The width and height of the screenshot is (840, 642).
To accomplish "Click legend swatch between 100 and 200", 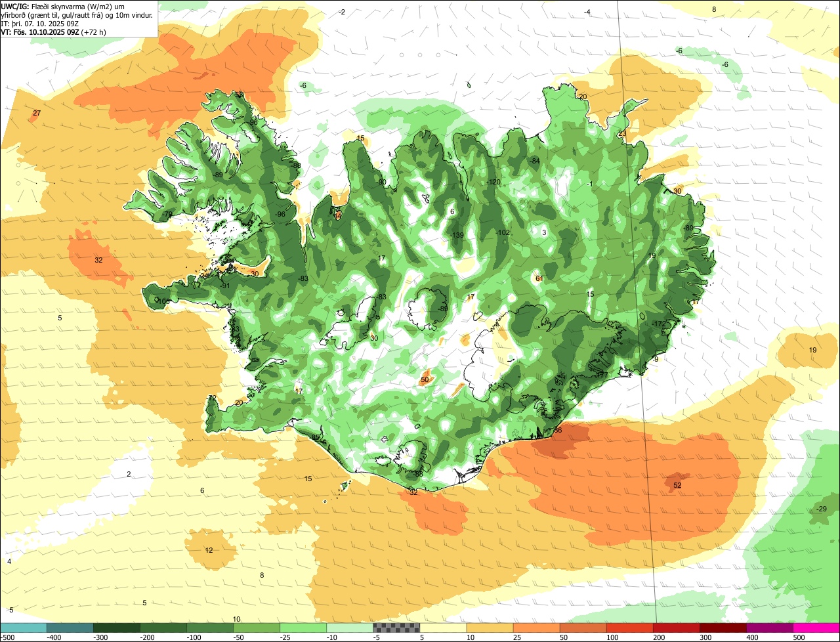I will pos(630,628).
